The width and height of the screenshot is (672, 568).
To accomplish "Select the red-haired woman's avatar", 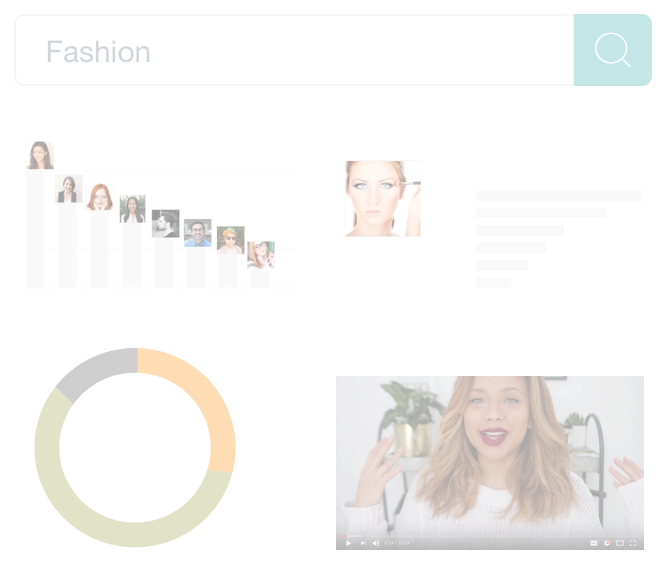I will tap(99, 196).
